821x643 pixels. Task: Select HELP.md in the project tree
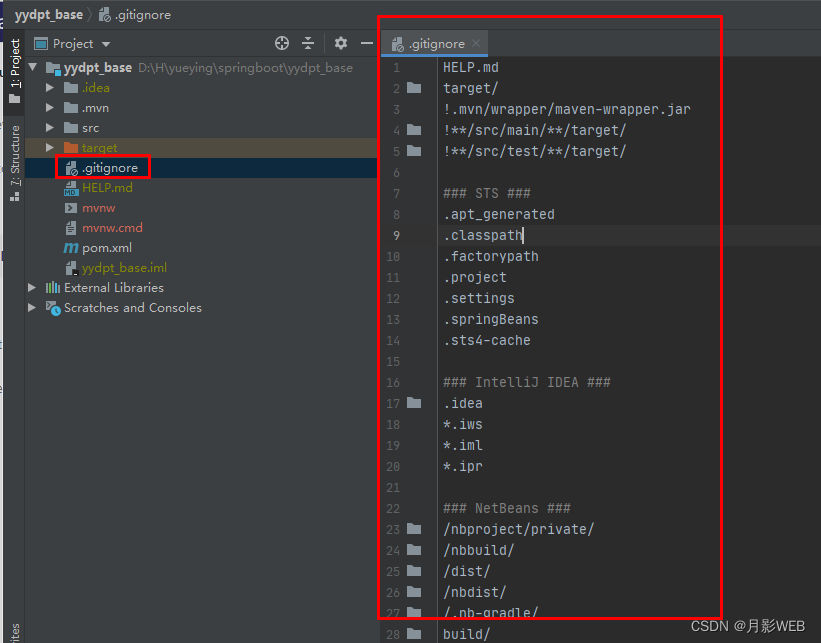click(x=107, y=187)
